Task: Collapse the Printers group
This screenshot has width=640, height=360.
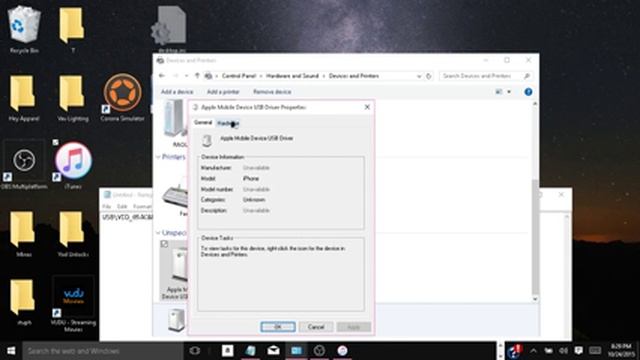Action: [x=158, y=157]
